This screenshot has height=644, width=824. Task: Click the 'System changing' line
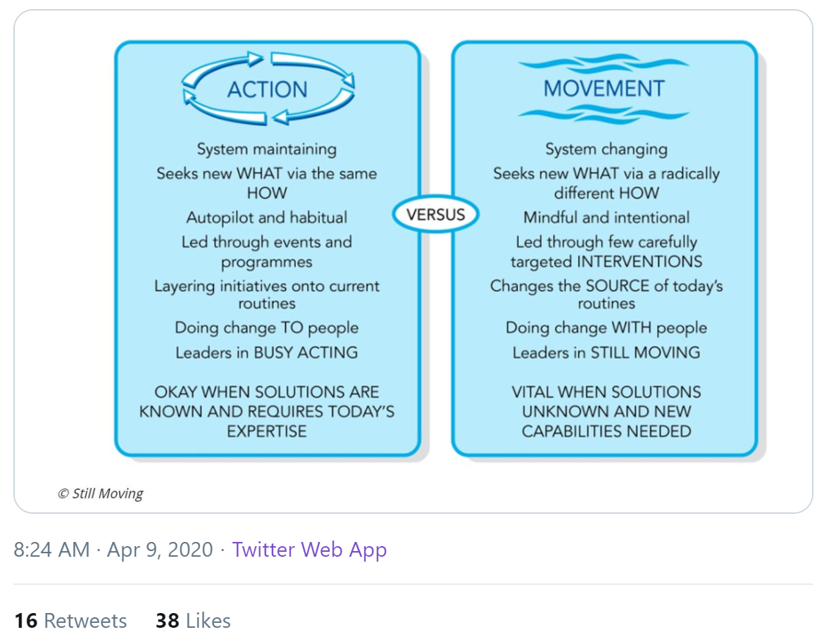point(606,149)
